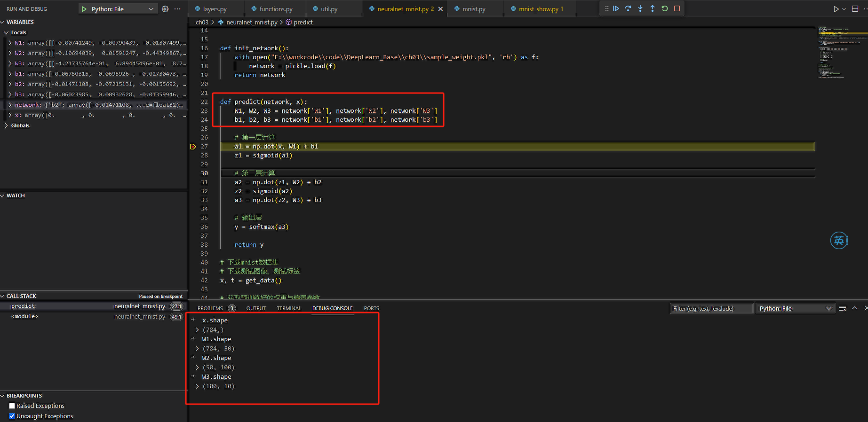This screenshot has height=422, width=868.
Task: Close the neuralnet_mnist.py tab
Action: tap(440, 9)
